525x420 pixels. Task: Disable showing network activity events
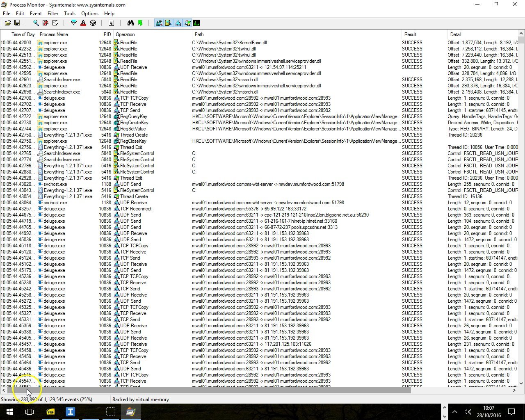pos(178,23)
